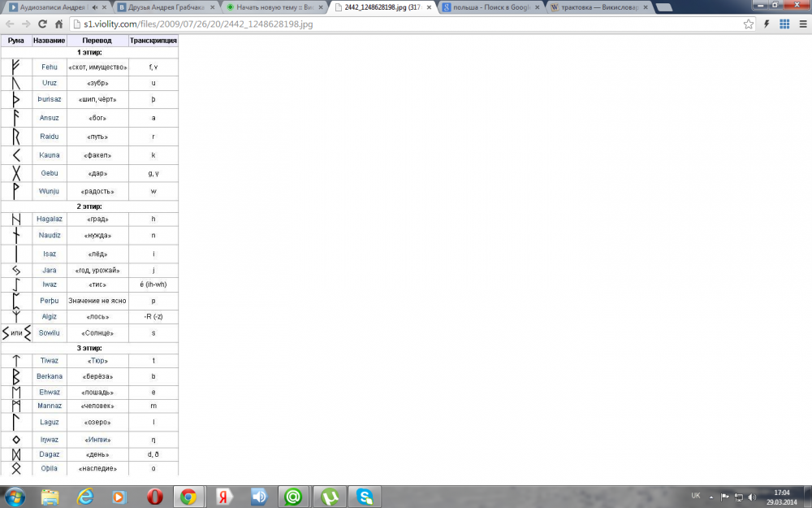This screenshot has width=812, height=508.
Task: Click the UK language indicator
Action: pyautogui.click(x=696, y=496)
